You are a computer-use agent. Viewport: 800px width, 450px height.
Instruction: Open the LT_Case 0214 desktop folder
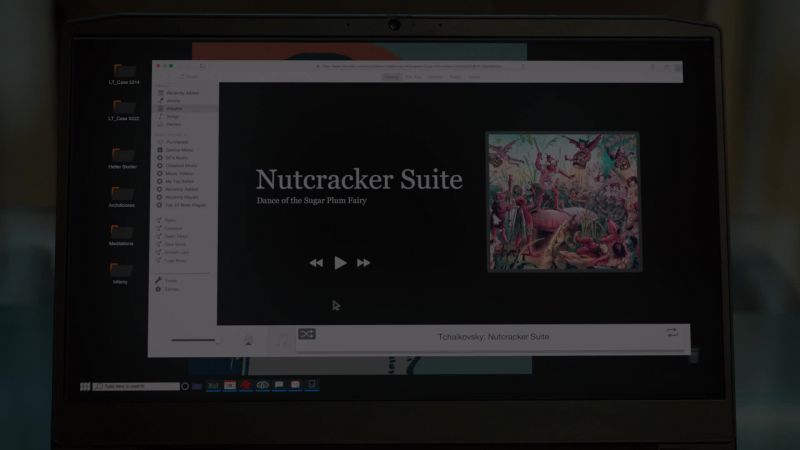click(123, 74)
